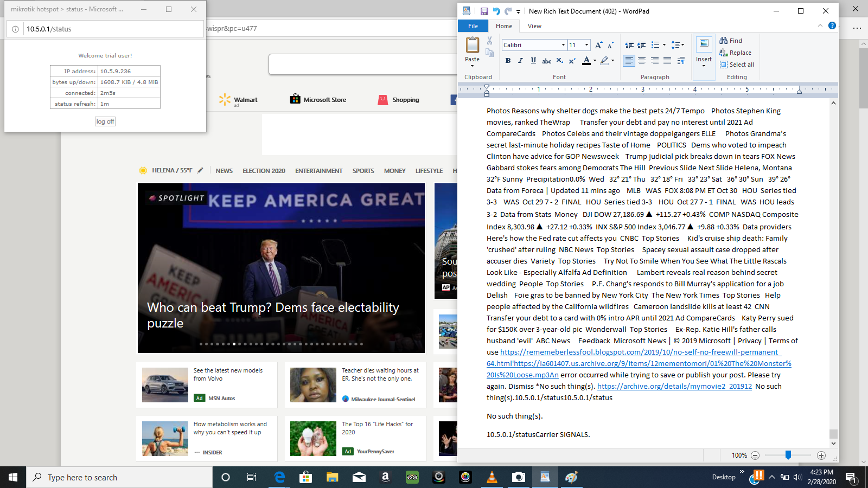The width and height of the screenshot is (868, 488).
Task: Toggle Underline formatting
Action: (x=533, y=61)
